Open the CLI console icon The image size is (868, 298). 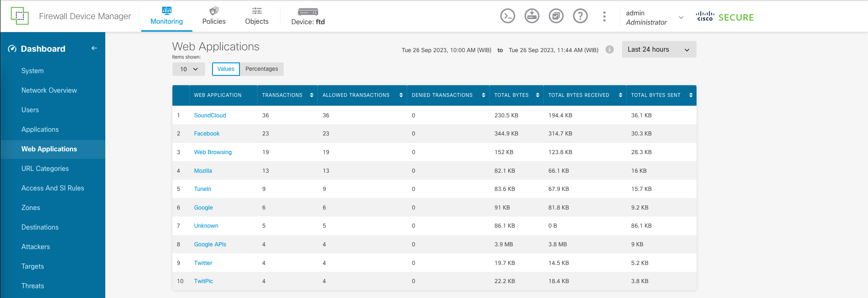507,16
